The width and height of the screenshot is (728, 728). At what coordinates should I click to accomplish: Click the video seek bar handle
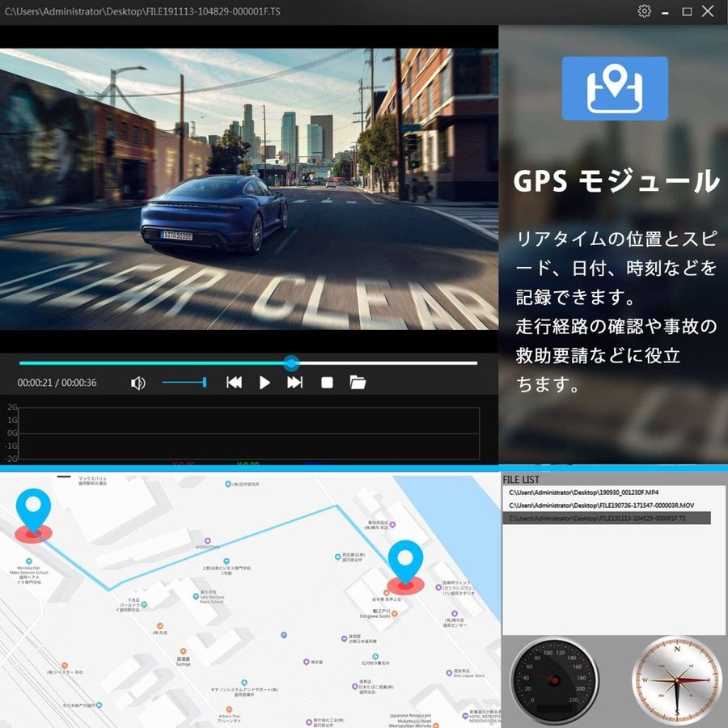click(x=291, y=363)
